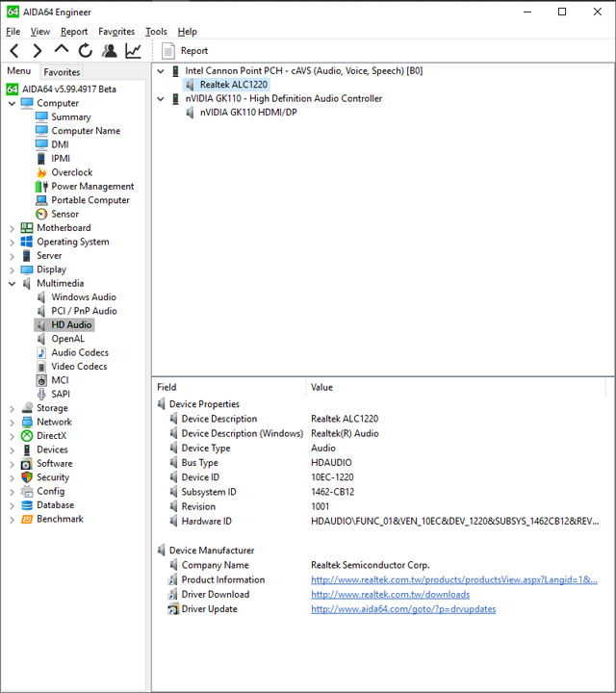
Task: Click the Benchmark orange icon
Action: (x=27, y=519)
